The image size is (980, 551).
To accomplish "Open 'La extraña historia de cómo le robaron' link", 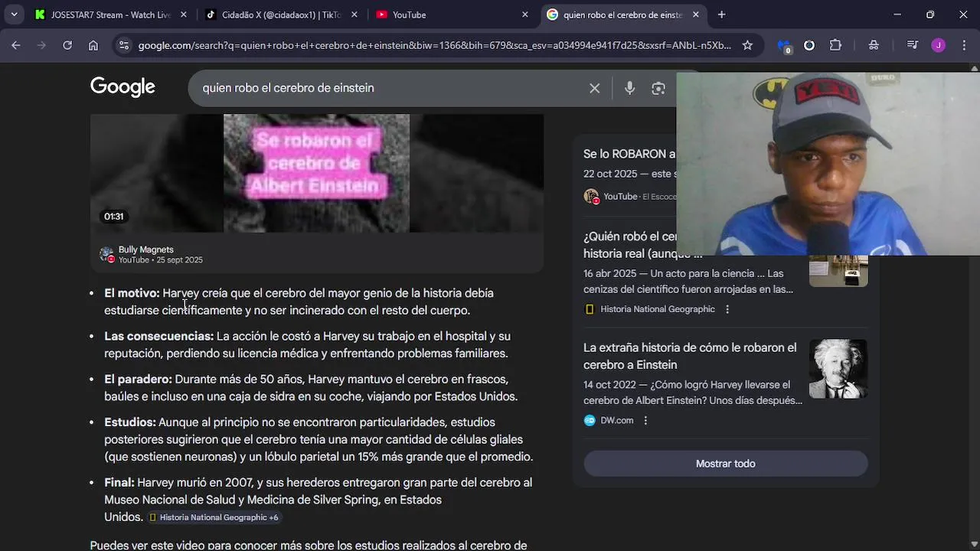I will (690, 356).
